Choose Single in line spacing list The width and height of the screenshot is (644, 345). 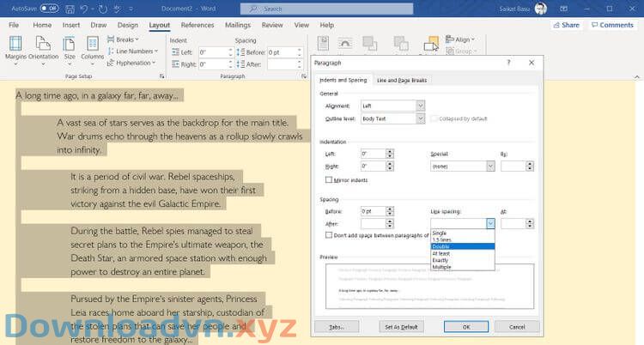(463, 233)
